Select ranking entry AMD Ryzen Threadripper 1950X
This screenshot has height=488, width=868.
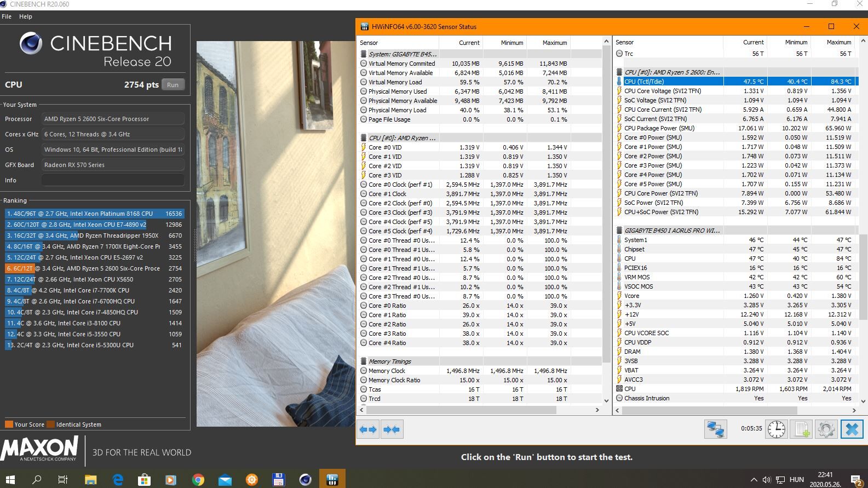[x=95, y=236]
